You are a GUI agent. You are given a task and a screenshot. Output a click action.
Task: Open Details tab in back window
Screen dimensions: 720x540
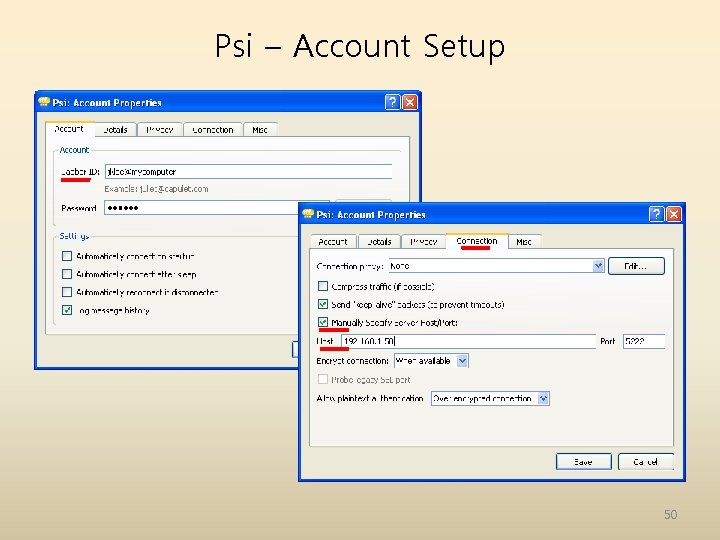pyautogui.click(x=115, y=129)
